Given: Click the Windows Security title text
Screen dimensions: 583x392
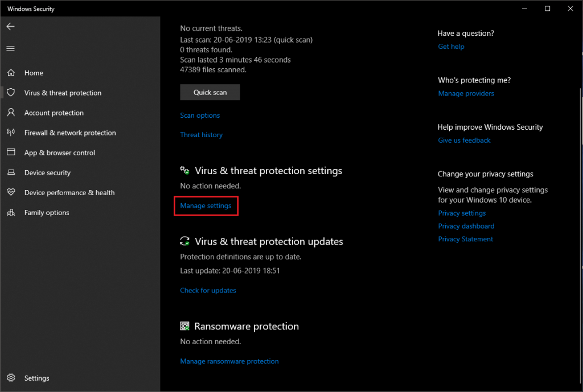Looking at the screenshot, I should [31, 9].
